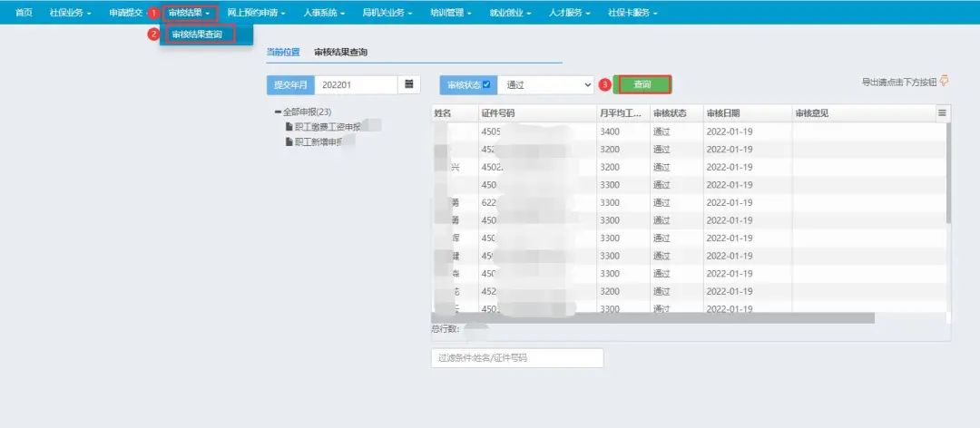Click the grid column menu icon
980x428 pixels.
tap(942, 113)
